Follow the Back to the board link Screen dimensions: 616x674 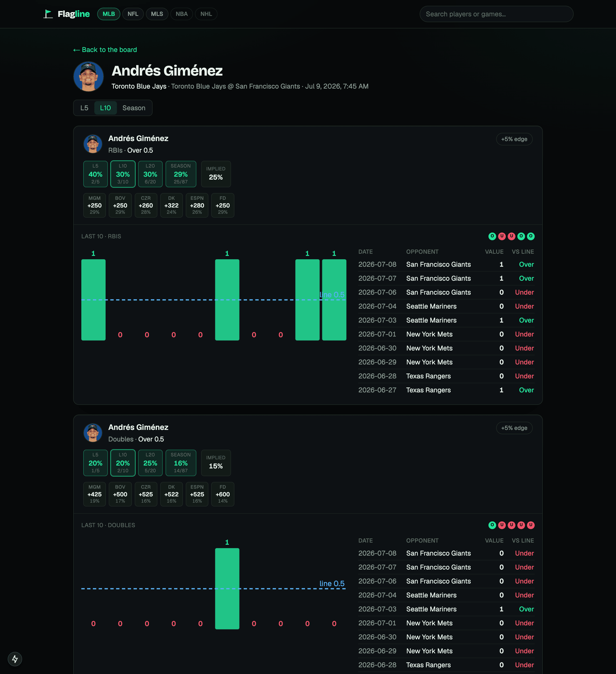pyautogui.click(x=105, y=50)
